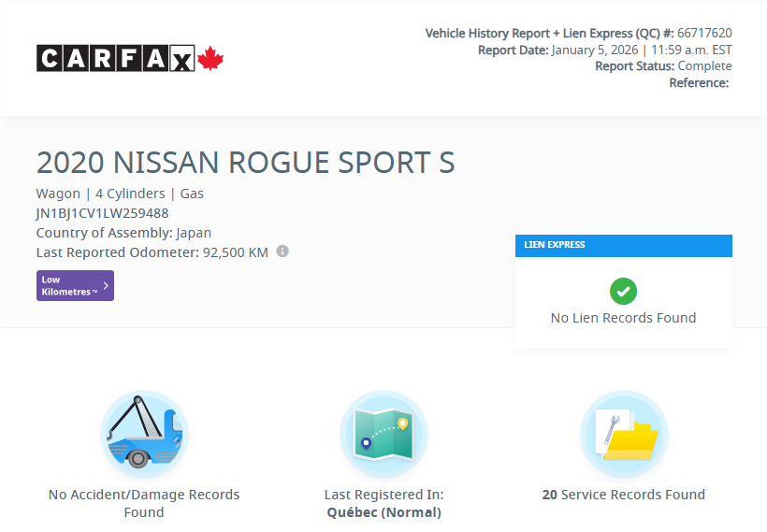Click the VIN JN1BJ1CV1LW259488
The image size is (767, 532).
102,213
